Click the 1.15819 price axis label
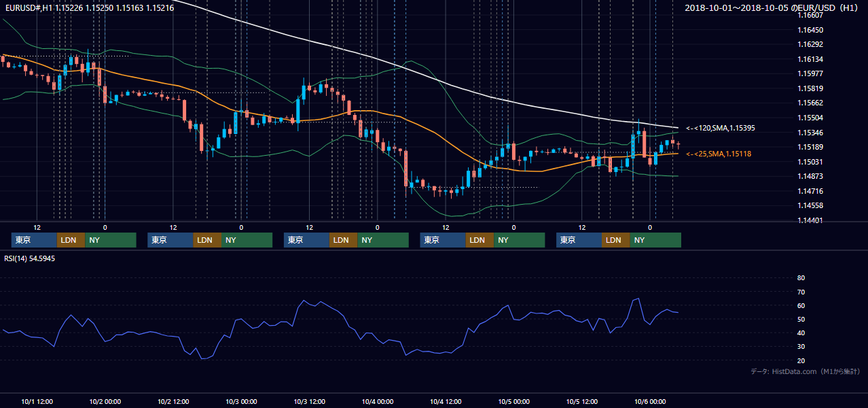Image resolution: width=868 pixels, height=408 pixels. (811, 88)
